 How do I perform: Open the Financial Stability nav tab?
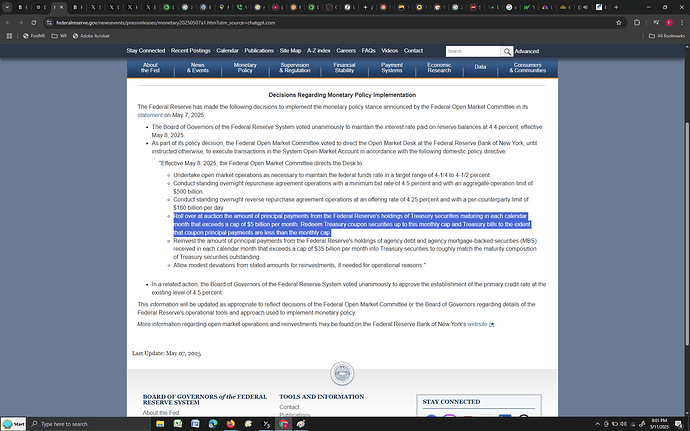coord(344,68)
